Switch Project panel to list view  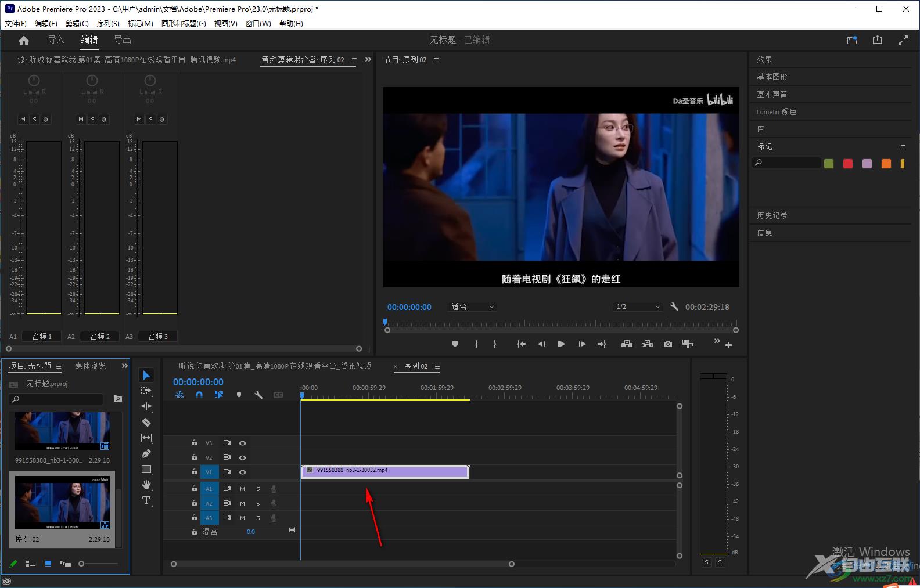[x=31, y=564]
